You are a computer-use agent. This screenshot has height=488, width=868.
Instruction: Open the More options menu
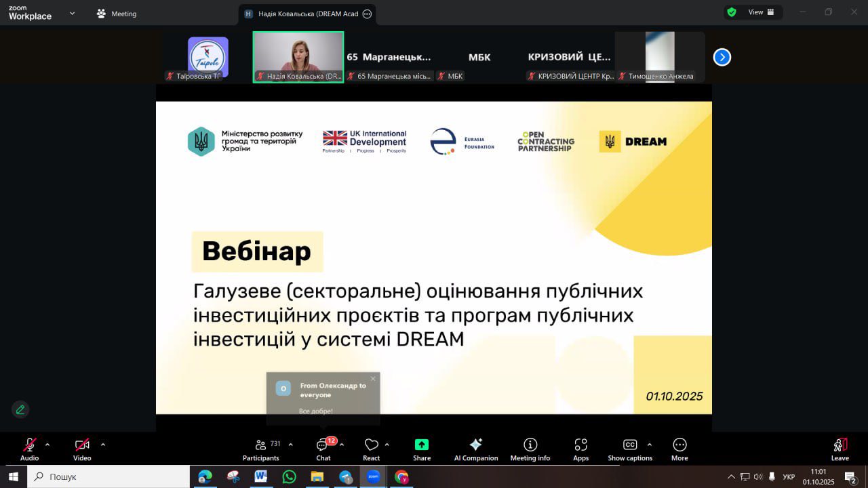(679, 449)
